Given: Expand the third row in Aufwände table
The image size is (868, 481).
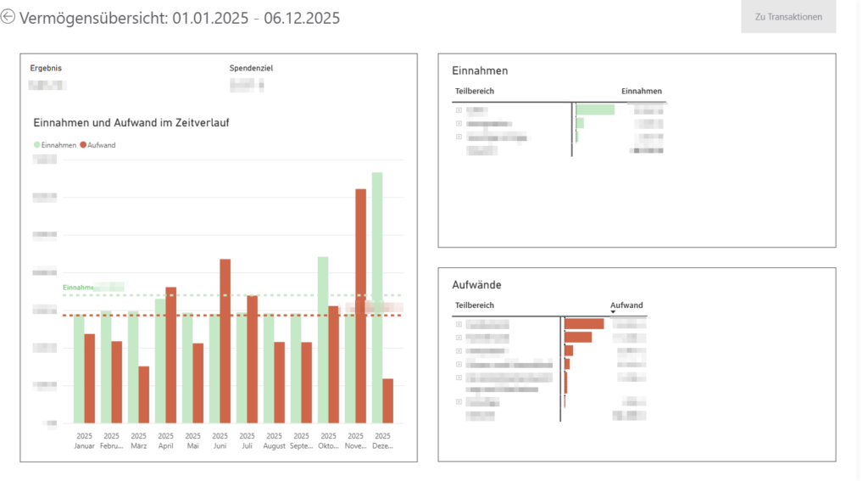Looking at the screenshot, I should click(459, 350).
